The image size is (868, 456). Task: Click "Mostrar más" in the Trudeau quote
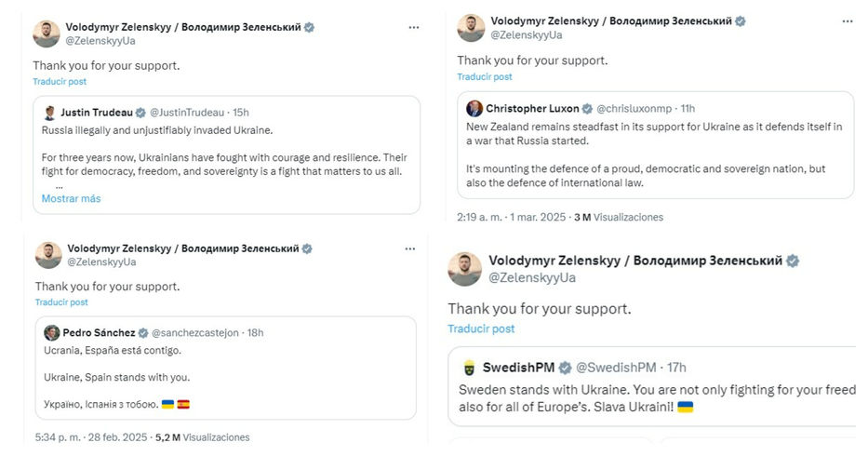[x=72, y=198]
